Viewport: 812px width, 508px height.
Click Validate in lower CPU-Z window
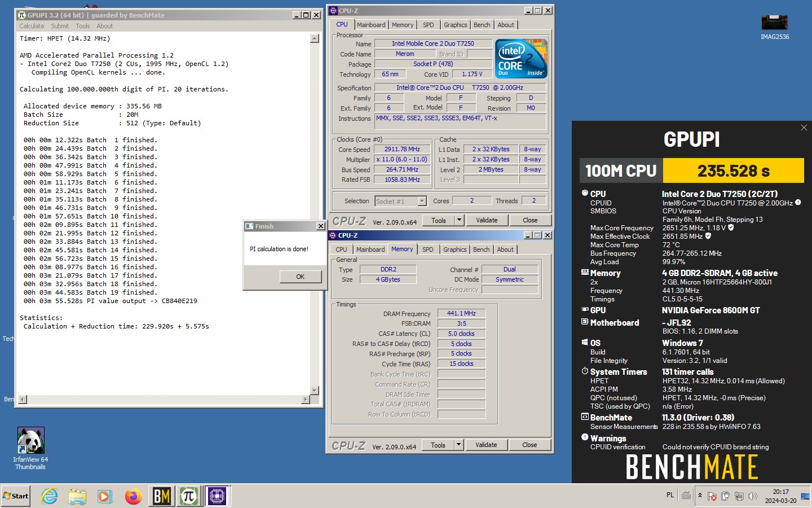(486, 445)
